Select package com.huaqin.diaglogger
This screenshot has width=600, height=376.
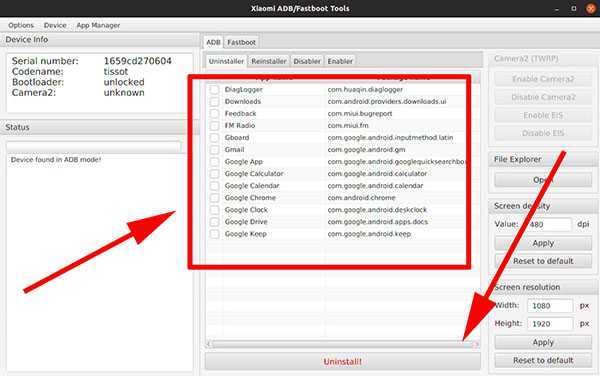(365, 90)
